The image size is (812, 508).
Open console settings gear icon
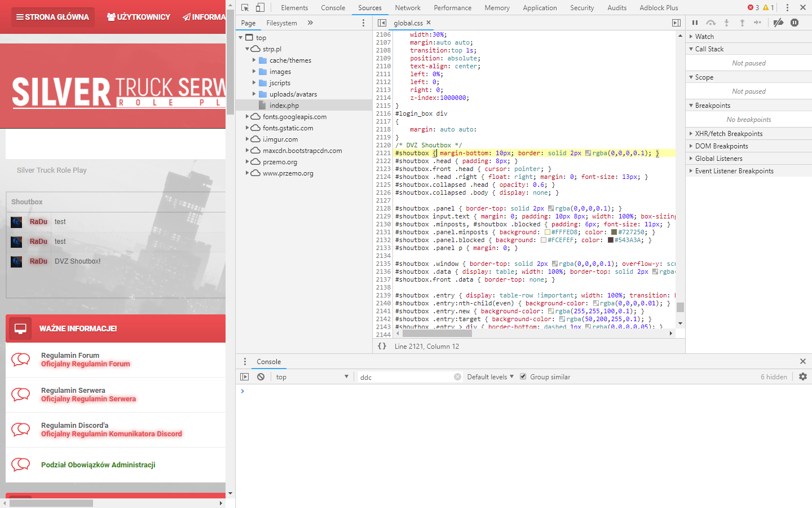point(803,376)
